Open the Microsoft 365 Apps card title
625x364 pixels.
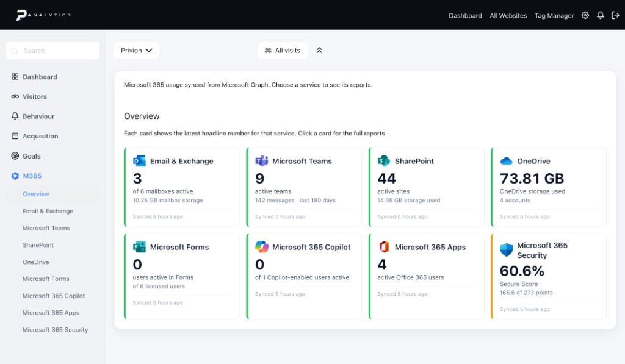click(430, 247)
